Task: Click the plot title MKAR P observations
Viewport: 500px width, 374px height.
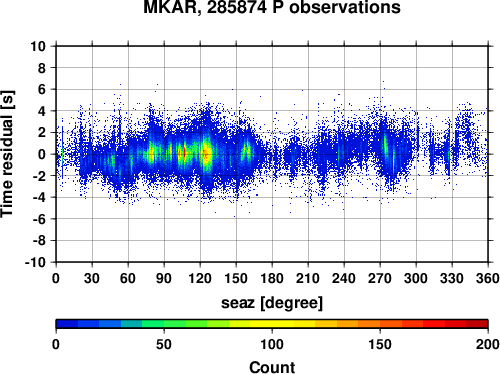Action: [272, 7]
